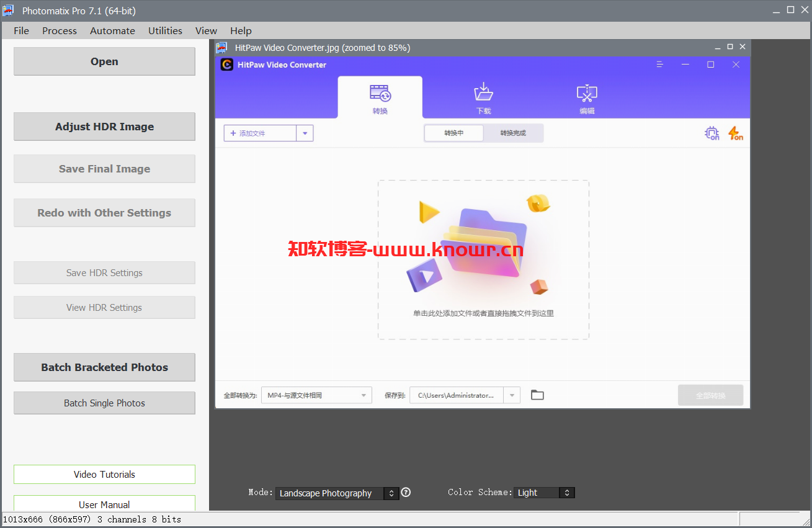Click Redo with Other Settings button
This screenshot has height=528, width=812.
click(x=104, y=213)
